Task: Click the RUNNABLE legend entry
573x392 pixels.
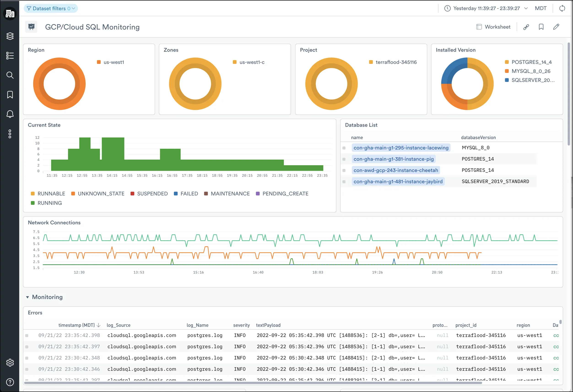Action: coord(48,194)
